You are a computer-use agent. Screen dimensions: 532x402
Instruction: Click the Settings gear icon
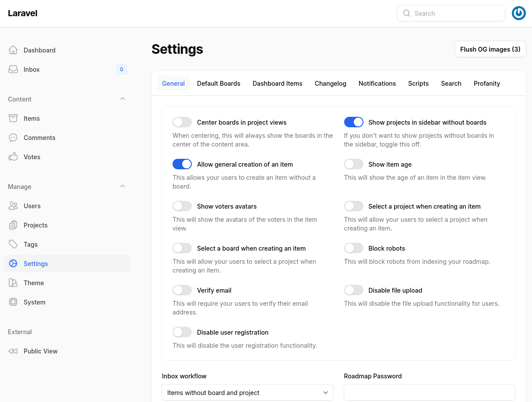[13, 263]
